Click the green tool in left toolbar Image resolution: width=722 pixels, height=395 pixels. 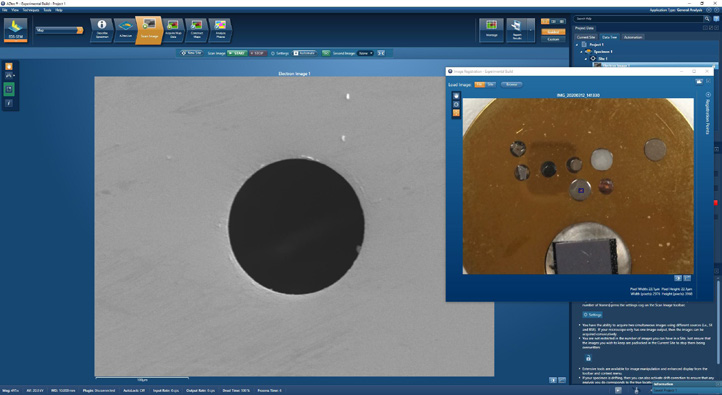9,89
